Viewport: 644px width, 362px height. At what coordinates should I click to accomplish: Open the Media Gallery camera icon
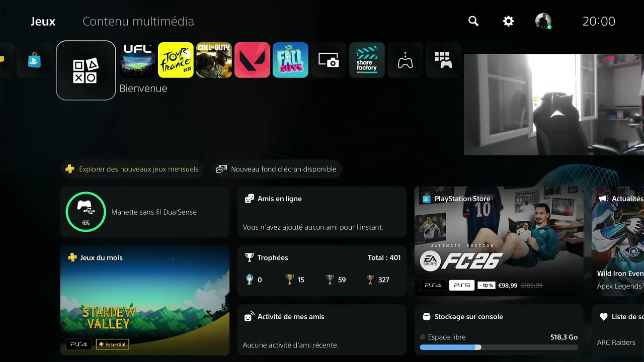tap(329, 60)
